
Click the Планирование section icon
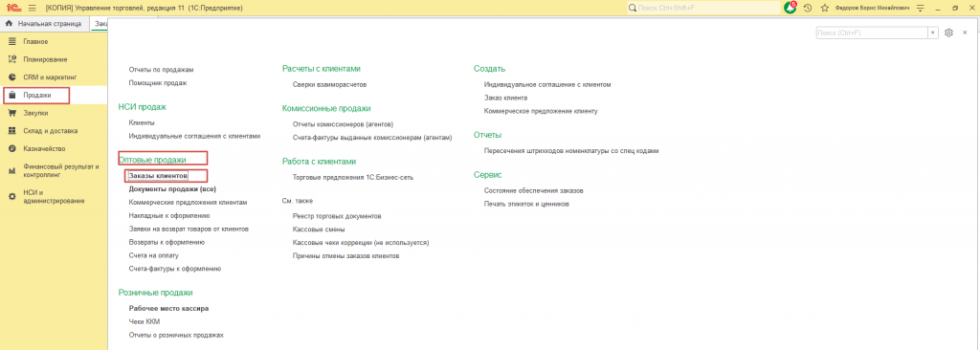click(11, 59)
